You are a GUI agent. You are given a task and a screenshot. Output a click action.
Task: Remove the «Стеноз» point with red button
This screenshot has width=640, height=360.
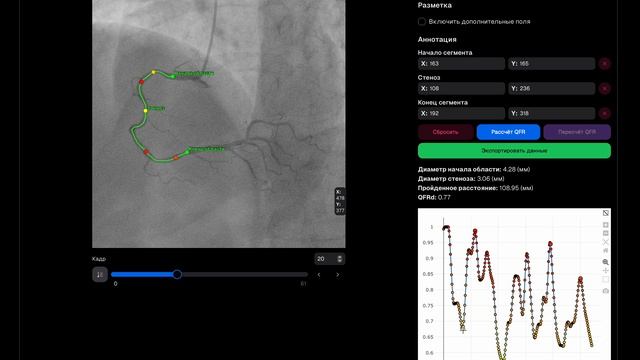tap(604, 89)
